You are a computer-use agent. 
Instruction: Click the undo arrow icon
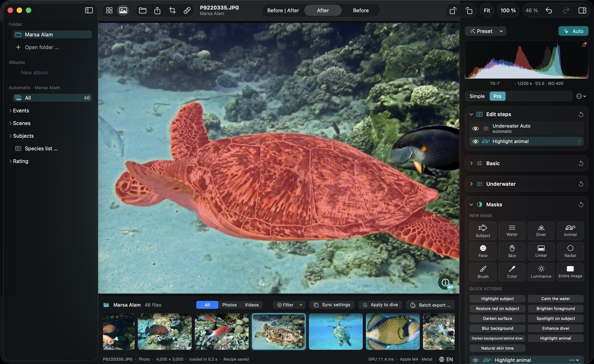pos(549,10)
